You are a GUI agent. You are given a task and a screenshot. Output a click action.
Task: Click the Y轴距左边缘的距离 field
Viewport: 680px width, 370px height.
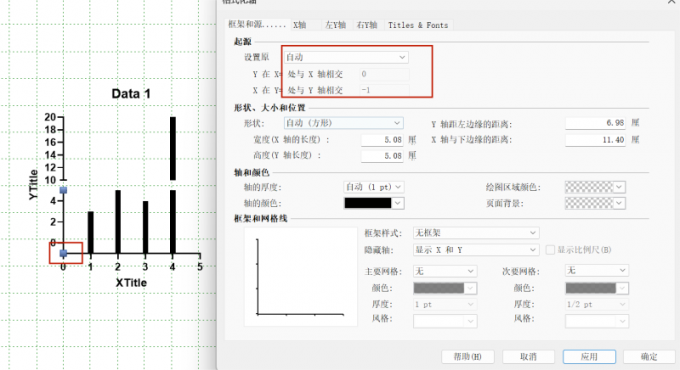[595, 123]
